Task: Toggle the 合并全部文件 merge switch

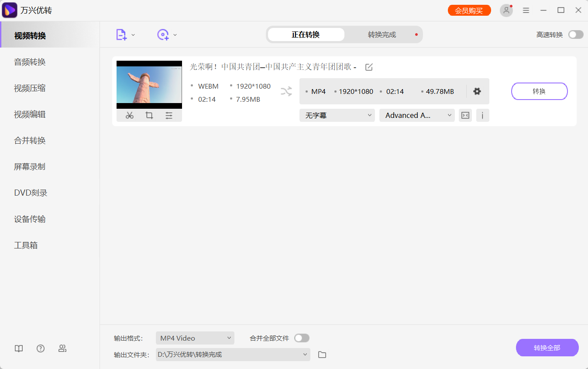Action: click(301, 338)
